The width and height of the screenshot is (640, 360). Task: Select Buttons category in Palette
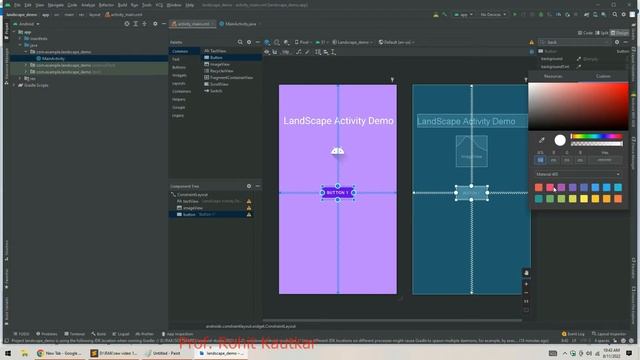point(179,67)
